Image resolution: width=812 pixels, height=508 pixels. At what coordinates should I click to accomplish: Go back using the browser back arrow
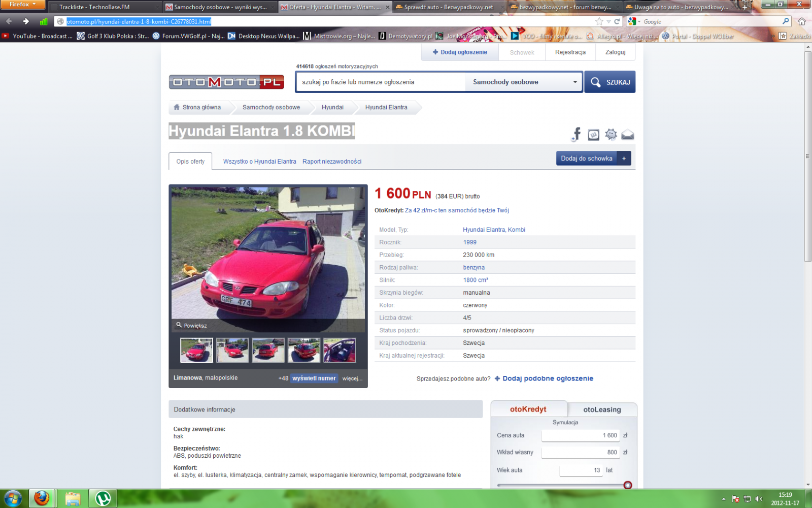9,21
